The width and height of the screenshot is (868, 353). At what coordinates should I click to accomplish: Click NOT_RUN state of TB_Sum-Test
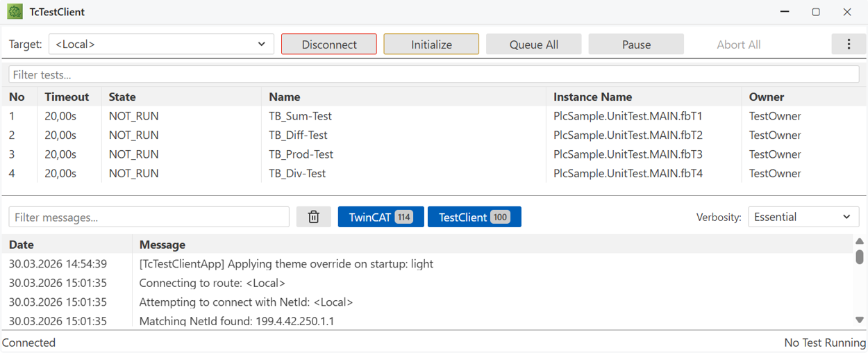point(133,116)
